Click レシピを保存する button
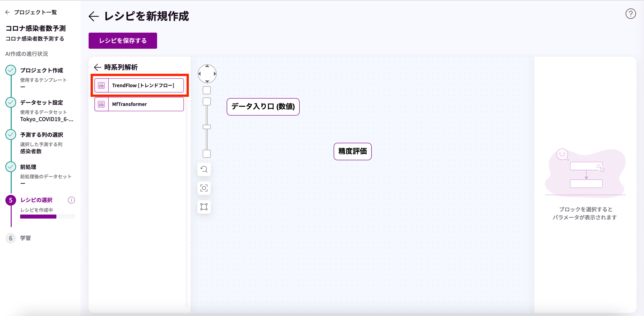The height and width of the screenshot is (316, 644). coord(123,41)
